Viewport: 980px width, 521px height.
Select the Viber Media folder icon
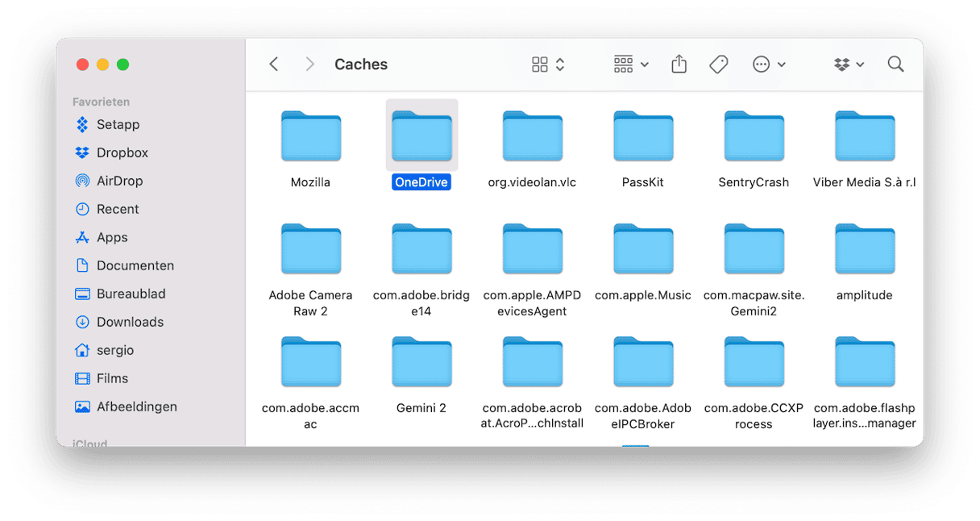[x=865, y=136]
